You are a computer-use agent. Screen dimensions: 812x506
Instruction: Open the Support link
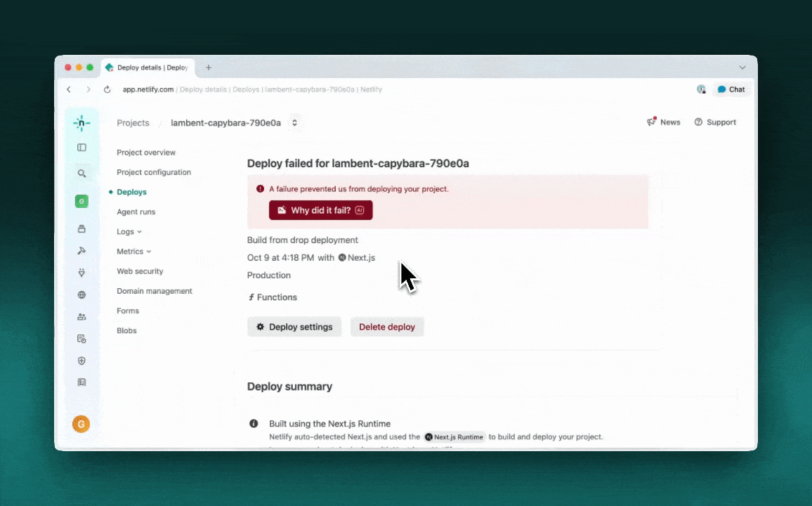[721, 122]
